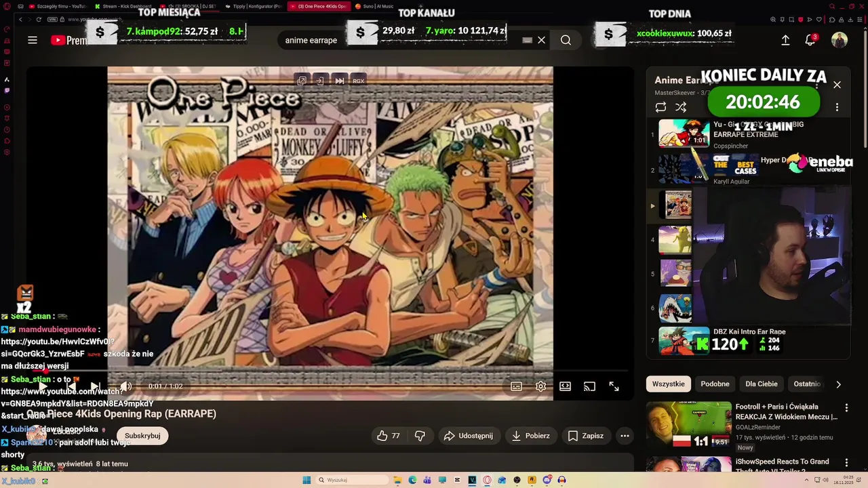The width and height of the screenshot is (868, 488).
Task: Share the video via Udostępnij
Action: (x=469, y=436)
